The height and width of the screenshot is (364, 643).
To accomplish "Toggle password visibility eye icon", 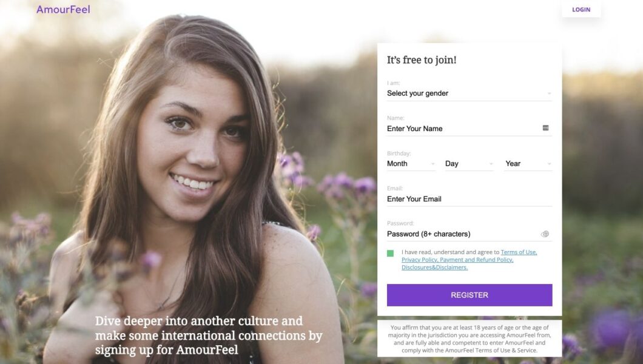I will (x=545, y=234).
